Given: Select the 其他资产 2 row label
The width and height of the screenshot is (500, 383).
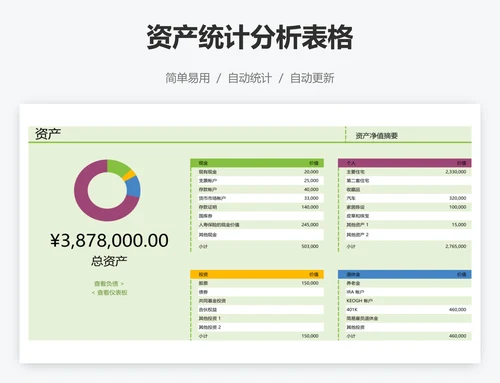Looking at the screenshot, I should click(357, 235).
